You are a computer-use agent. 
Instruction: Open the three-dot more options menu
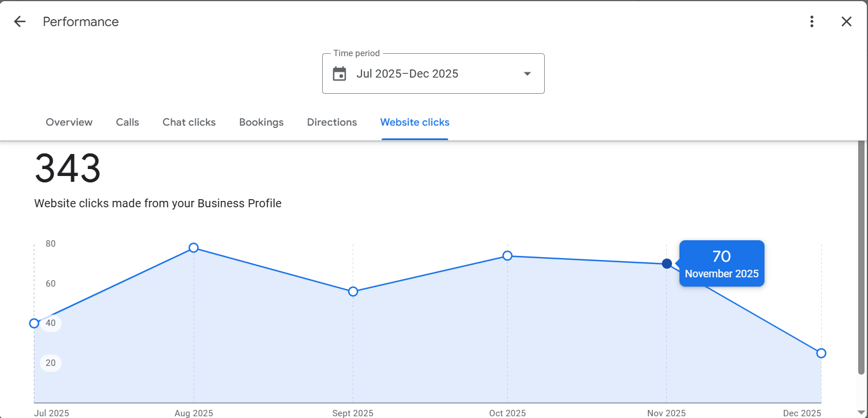[812, 22]
